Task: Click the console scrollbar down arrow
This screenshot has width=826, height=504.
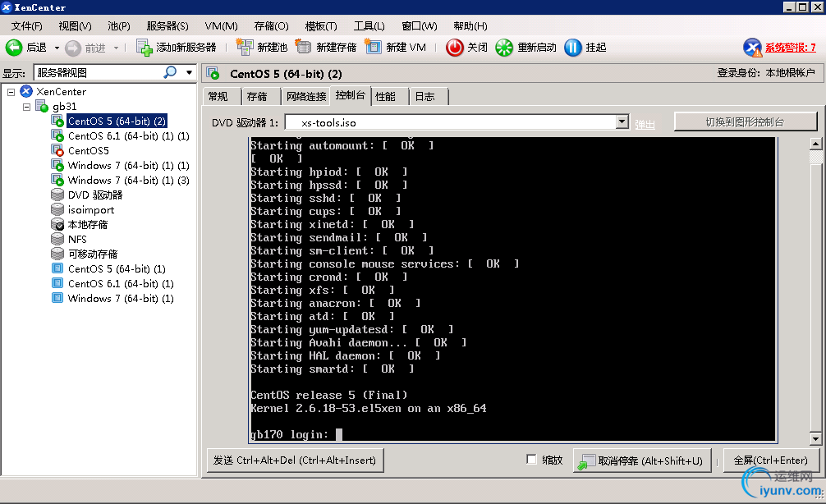Action: pos(815,438)
